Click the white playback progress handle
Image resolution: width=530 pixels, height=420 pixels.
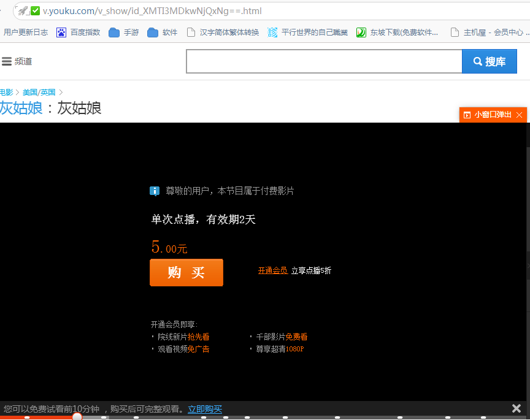[77, 417]
